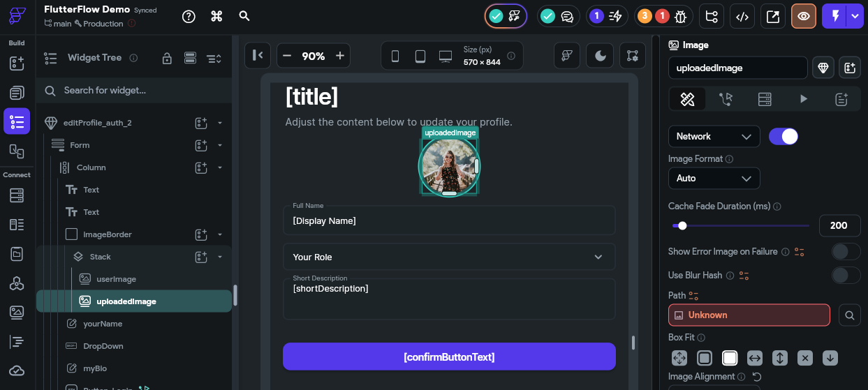This screenshot has width=868, height=390.
Task: Open the keyboard shortcuts command icon
Action: (216, 16)
